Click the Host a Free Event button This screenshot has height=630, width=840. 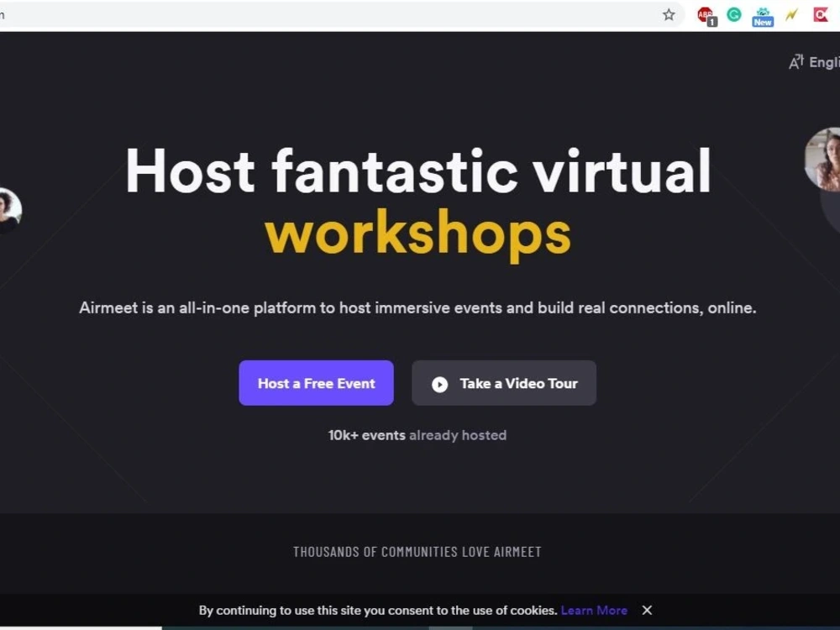coord(316,383)
